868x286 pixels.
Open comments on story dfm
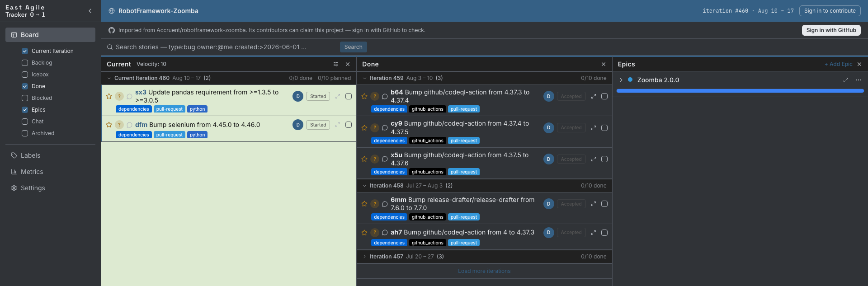pyautogui.click(x=129, y=125)
